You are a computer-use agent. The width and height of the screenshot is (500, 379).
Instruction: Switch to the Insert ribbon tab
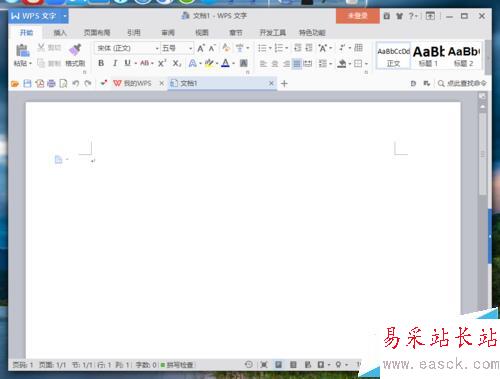pos(60,33)
